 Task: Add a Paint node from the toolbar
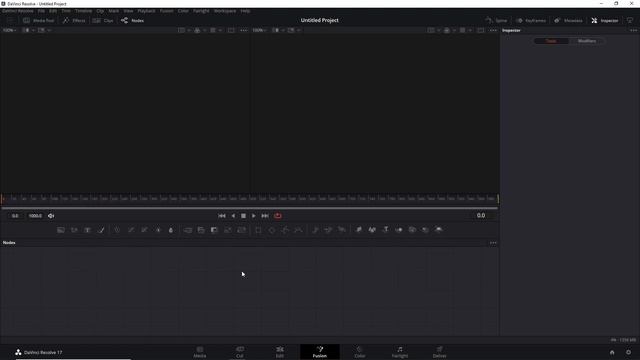(101, 230)
